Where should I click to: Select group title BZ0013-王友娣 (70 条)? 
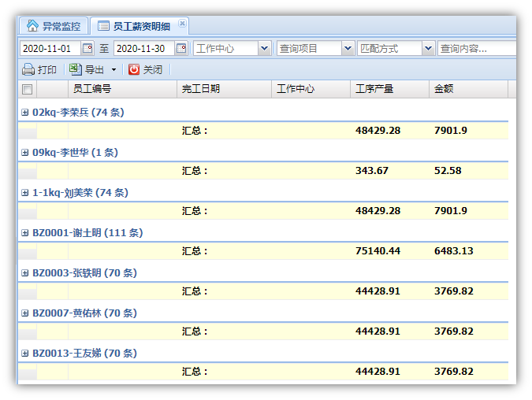click(x=84, y=354)
